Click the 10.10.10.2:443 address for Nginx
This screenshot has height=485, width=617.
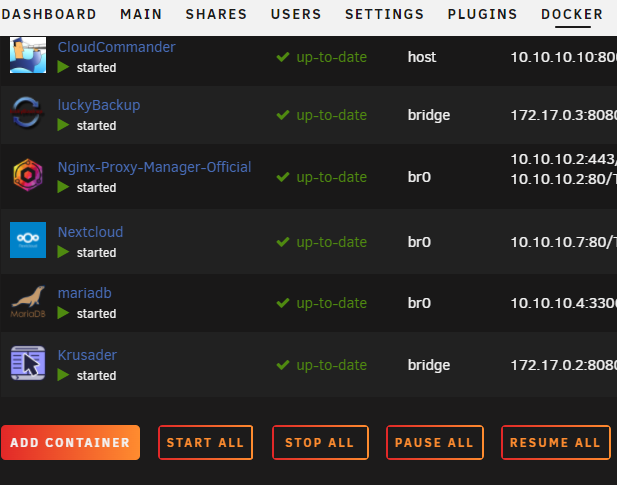click(x=563, y=159)
